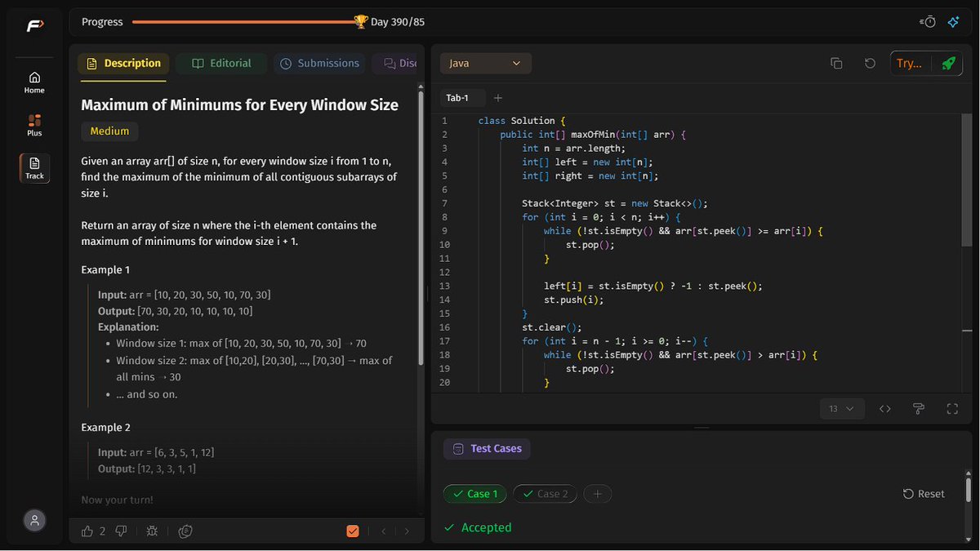Click the problem title heading
The width and height of the screenshot is (980, 551).
(x=240, y=104)
